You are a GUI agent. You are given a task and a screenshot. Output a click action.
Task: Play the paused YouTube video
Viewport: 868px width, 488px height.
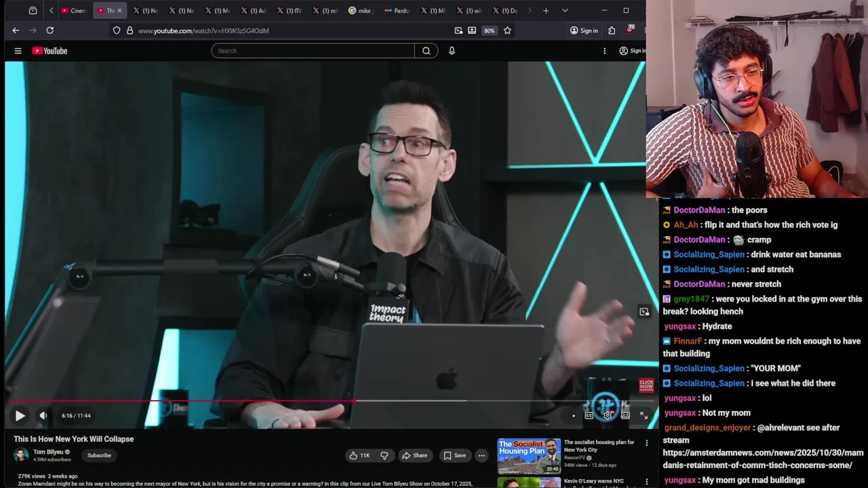(20, 415)
